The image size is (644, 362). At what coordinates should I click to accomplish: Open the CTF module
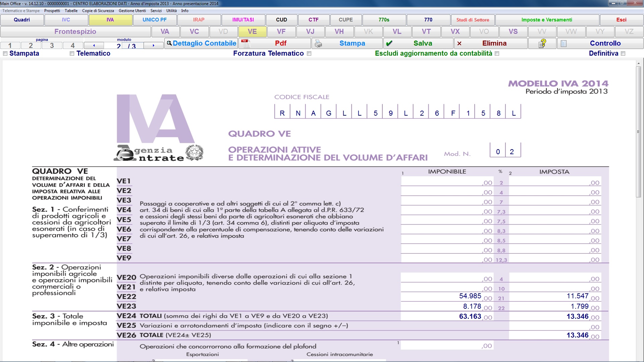[x=314, y=20]
